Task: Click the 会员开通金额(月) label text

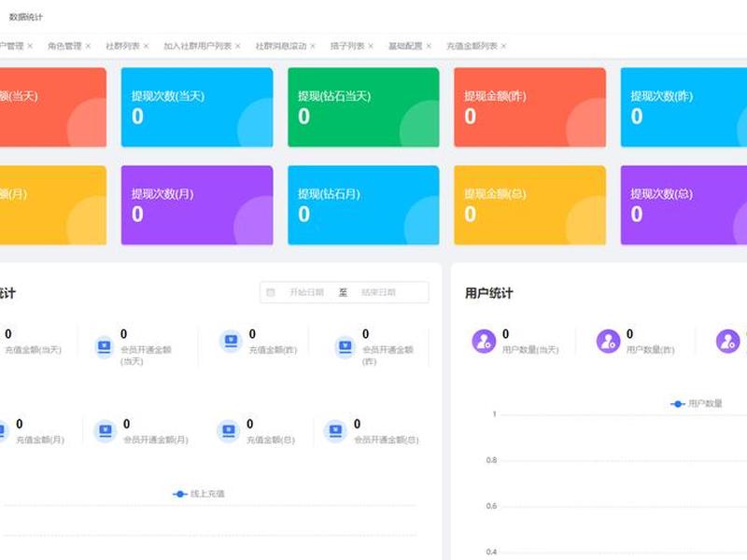Action: pyautogui.click(x=156, y=440)
